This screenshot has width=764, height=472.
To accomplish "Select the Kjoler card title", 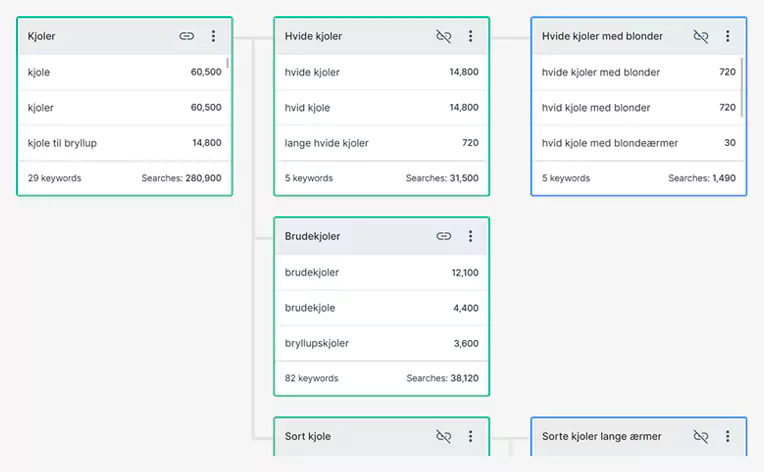I will point(42,36).
